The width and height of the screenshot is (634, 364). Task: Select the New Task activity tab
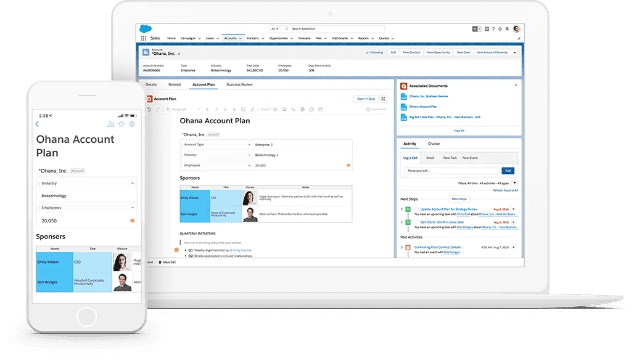pos(450,158)
